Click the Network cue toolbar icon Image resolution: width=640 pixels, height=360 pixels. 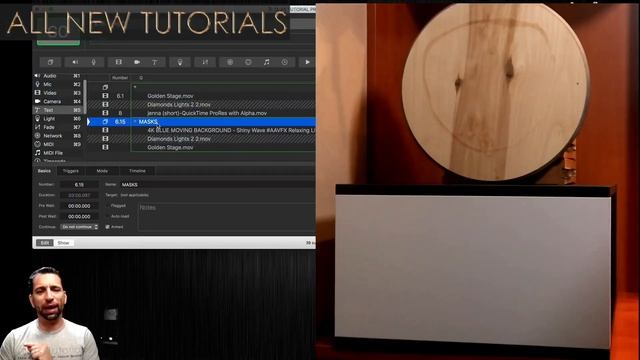[230, 62]
